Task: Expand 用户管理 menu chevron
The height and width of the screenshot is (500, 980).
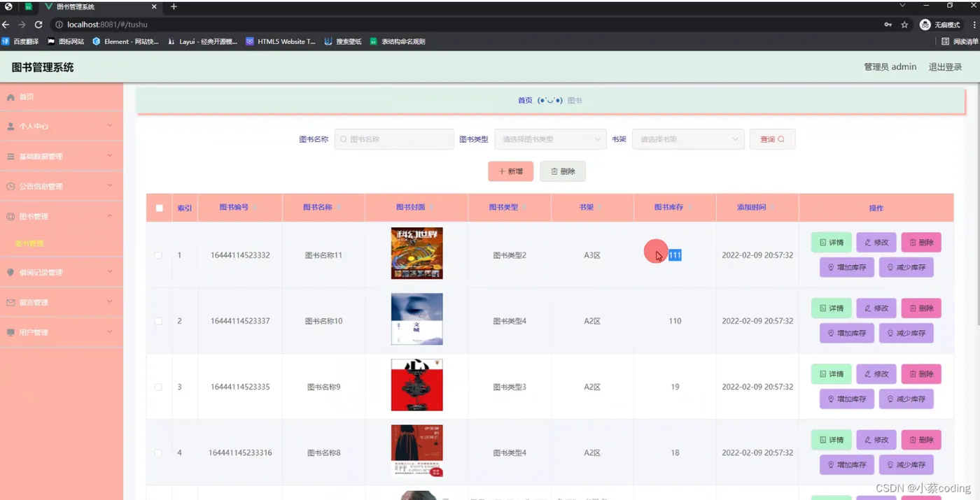Action: (110, 332)
